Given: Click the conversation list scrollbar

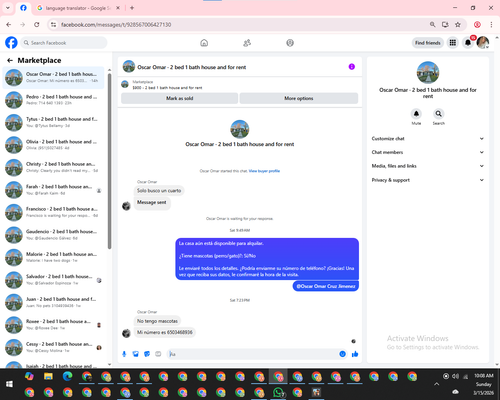Looking at the screenshot, I should tap(109, 161).
